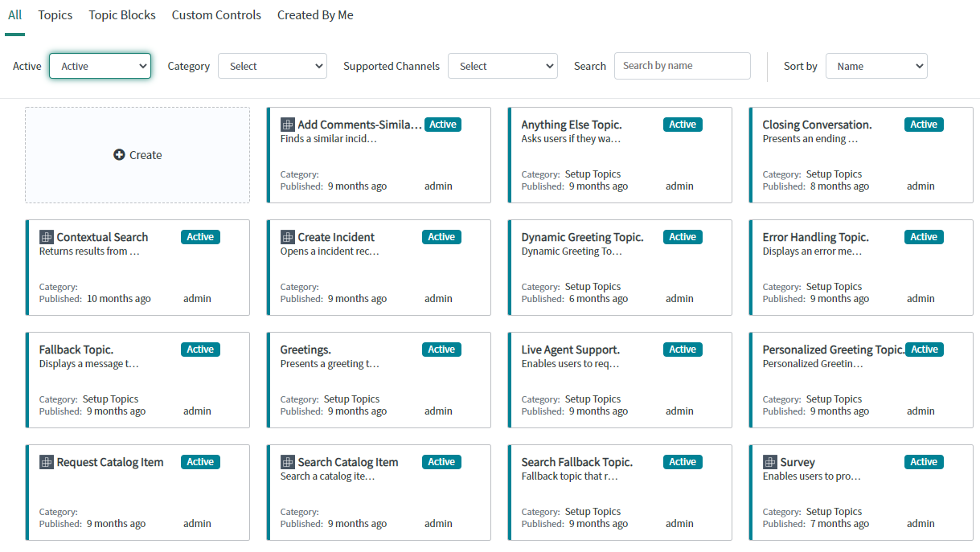The height and width of the screenshot is (552, 980).
Task: Click the grid icon beside Search Catalog Item
Action: [287, 462]
